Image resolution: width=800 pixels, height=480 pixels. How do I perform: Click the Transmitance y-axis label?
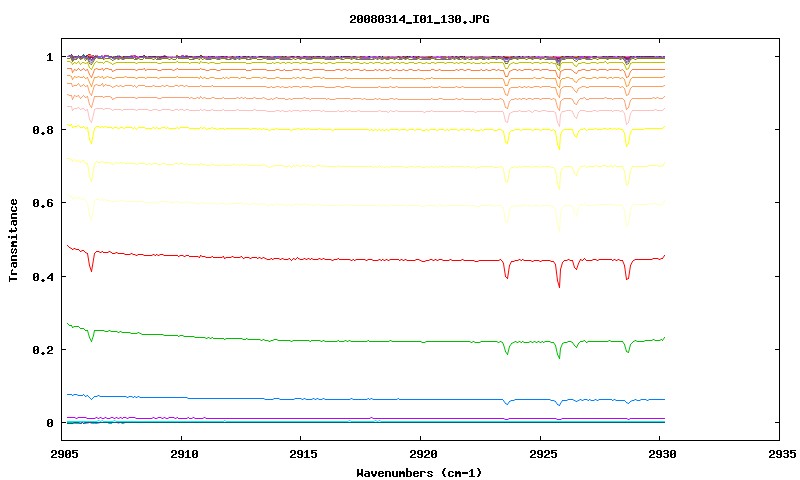(x=13, y=240)
